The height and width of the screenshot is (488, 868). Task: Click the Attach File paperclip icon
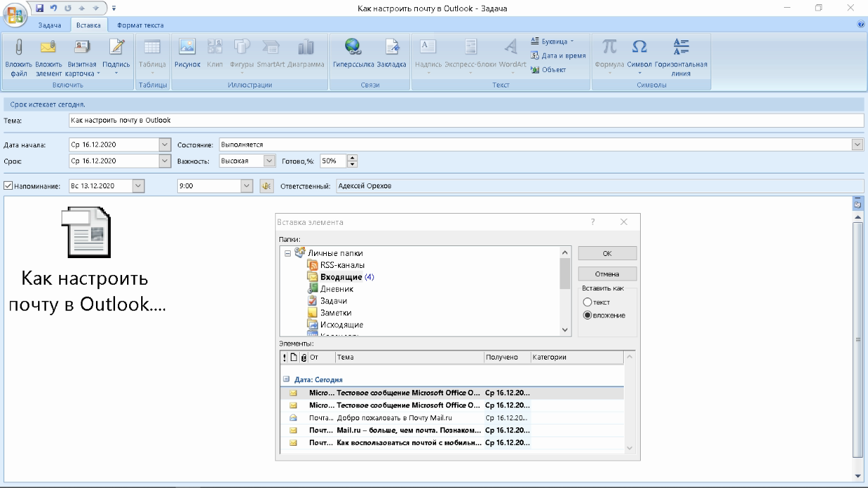(19, 48)
